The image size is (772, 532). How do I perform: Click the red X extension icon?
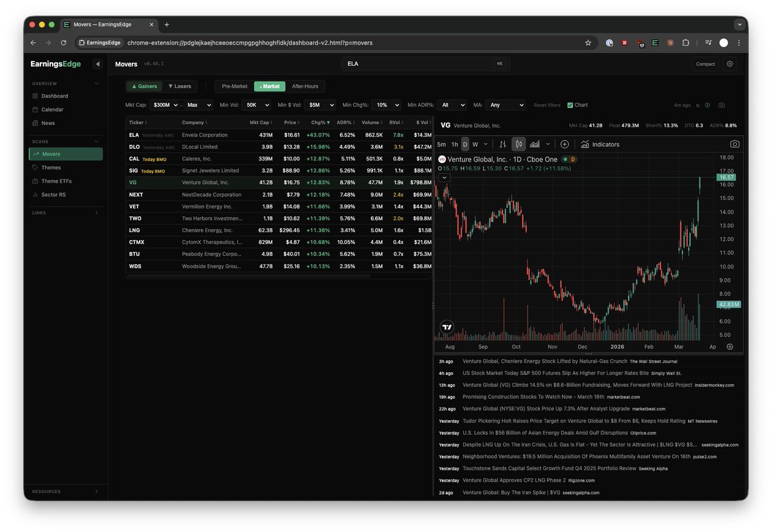(624, 42)
